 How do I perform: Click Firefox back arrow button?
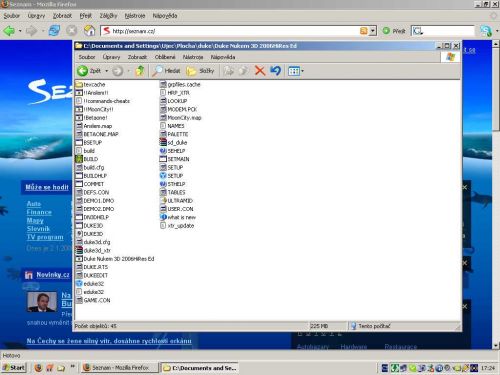[x=9, y=31]
